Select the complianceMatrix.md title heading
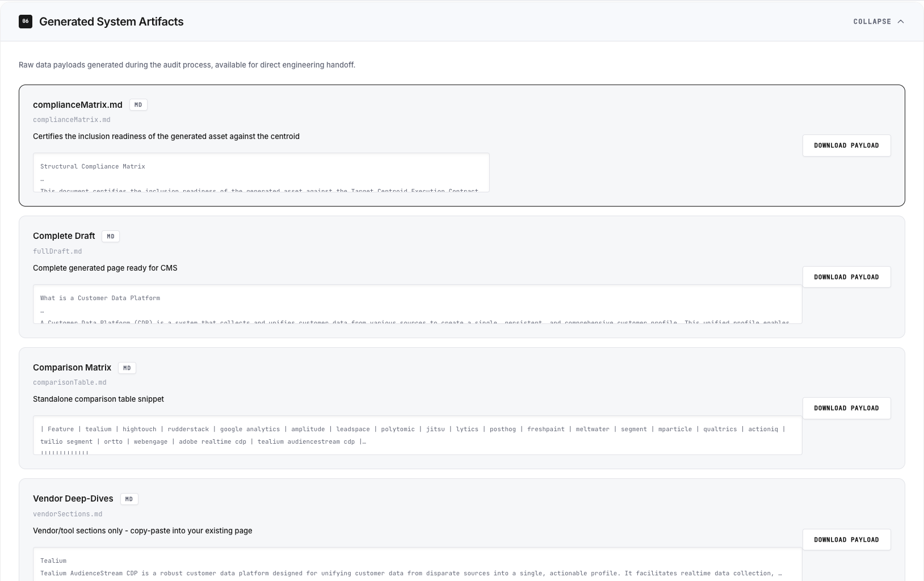This screenshot has height=581, width=924. click(78, 104)
